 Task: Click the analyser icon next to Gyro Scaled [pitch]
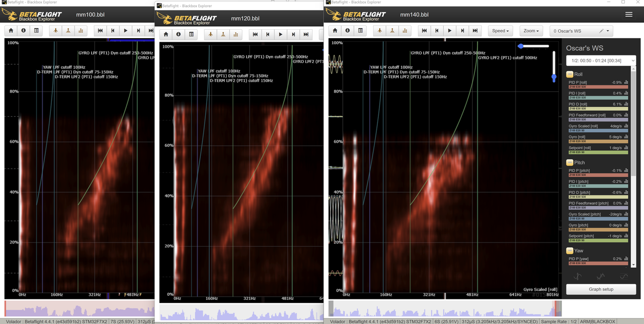point(626,214)
